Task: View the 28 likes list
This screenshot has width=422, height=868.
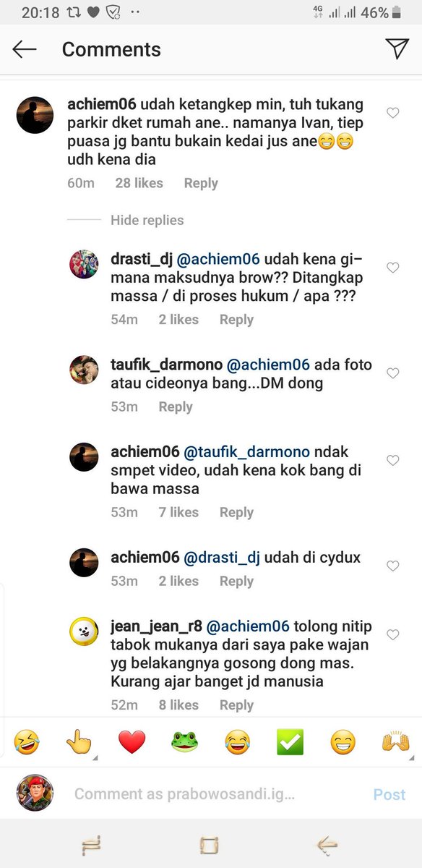Action: pos(139,183)
